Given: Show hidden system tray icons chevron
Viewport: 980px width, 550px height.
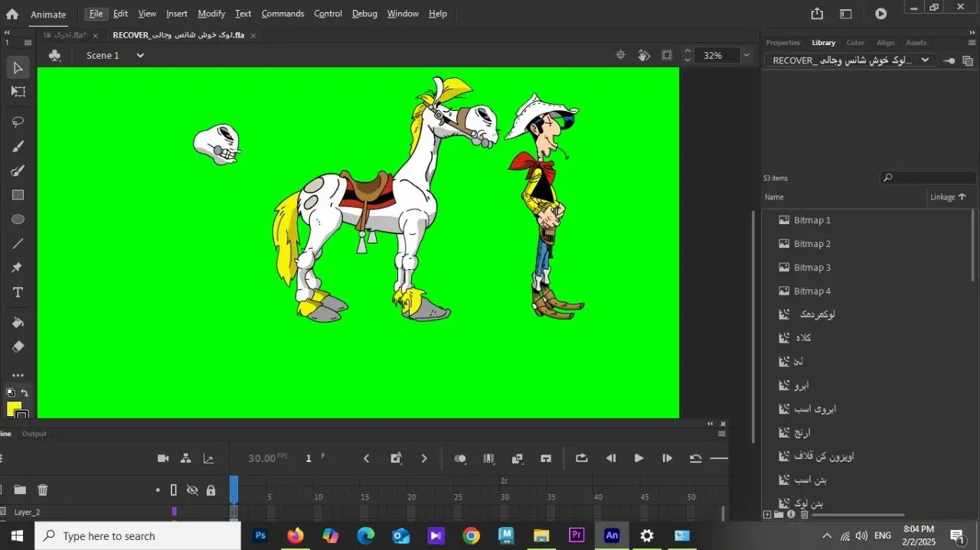Looking at the screenshot, I should click(826, 535).
